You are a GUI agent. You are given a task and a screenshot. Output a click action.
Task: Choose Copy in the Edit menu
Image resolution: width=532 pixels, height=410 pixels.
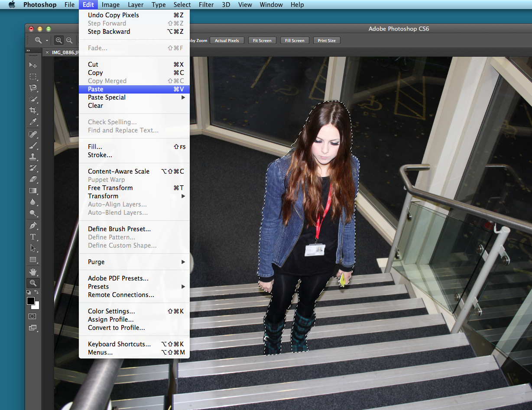[134, 73]
